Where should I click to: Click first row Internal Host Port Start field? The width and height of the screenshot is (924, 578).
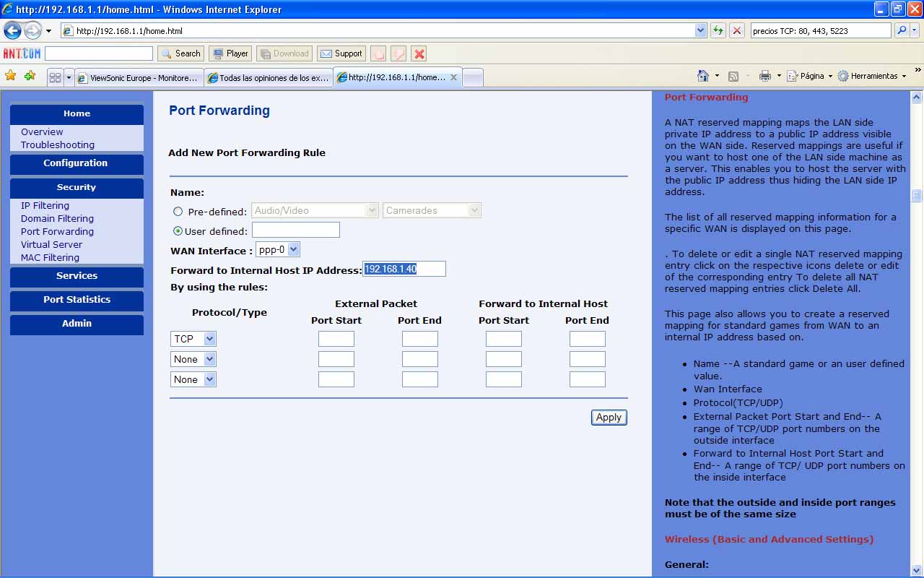coord(504,339)
